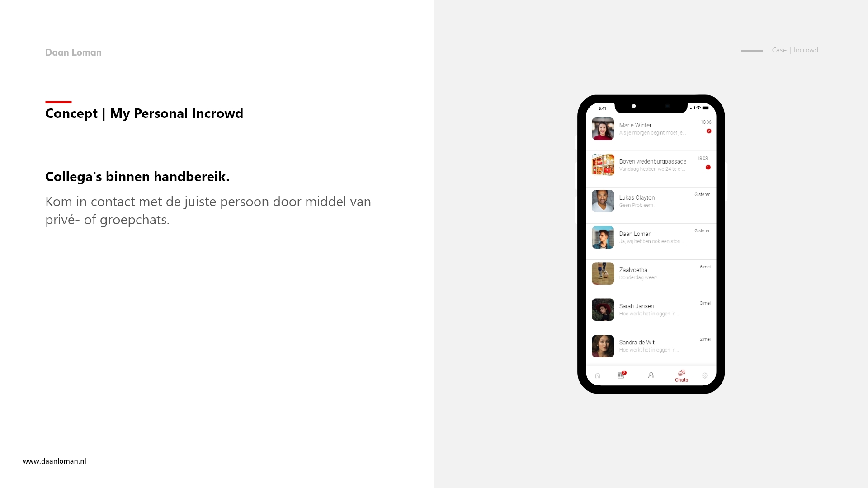Tap Zaalvoetbal group chat entry
The height and width of the screenshot is (488, 868).
click(x=650, y=273)
